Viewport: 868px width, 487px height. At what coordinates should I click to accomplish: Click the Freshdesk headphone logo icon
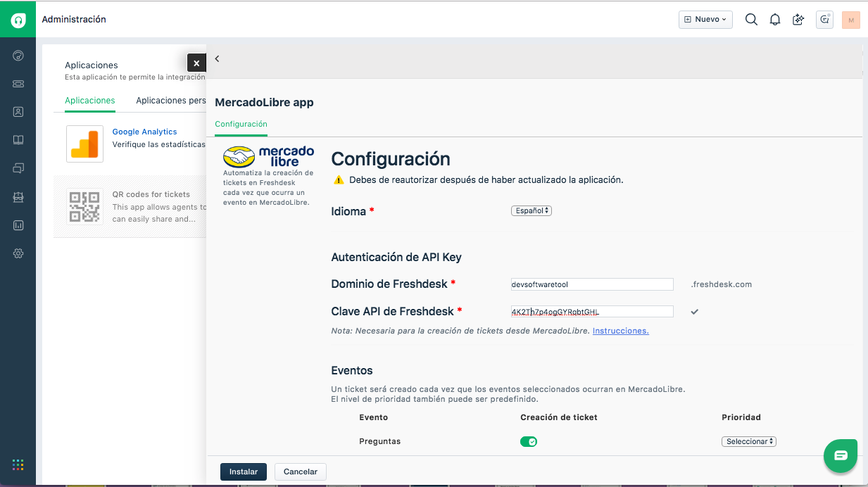pyautogui.click(x=18, y=20)
